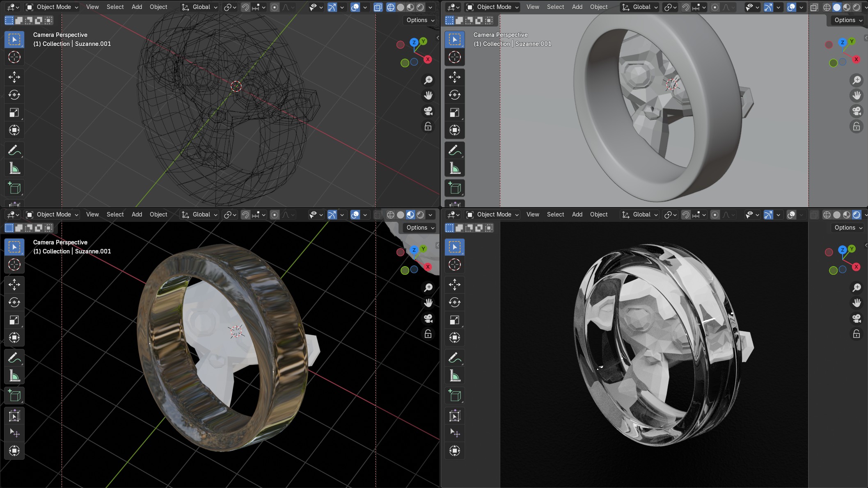The height and width of the screenshot is (488, 868).
Task: Toggle camera view icon in top-left viewport
Action: [x=428, y=111]
